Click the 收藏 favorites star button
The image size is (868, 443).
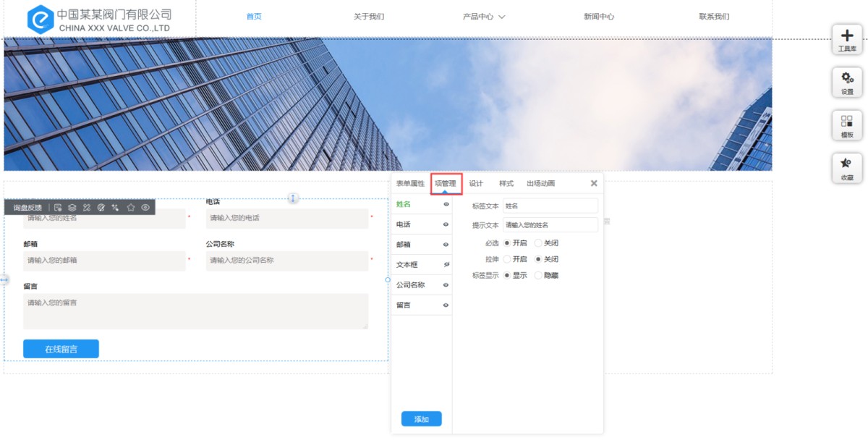pyautogui.click(x=846, y=168)
